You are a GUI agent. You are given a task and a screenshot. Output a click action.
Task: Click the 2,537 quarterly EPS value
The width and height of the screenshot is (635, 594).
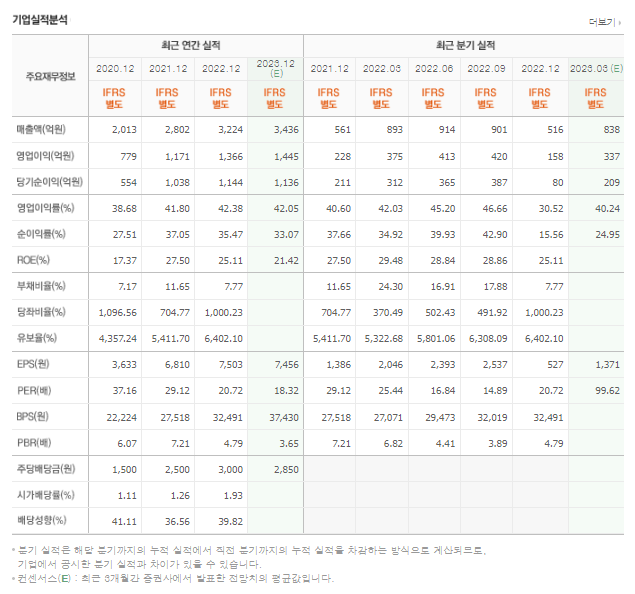(495, 365)
